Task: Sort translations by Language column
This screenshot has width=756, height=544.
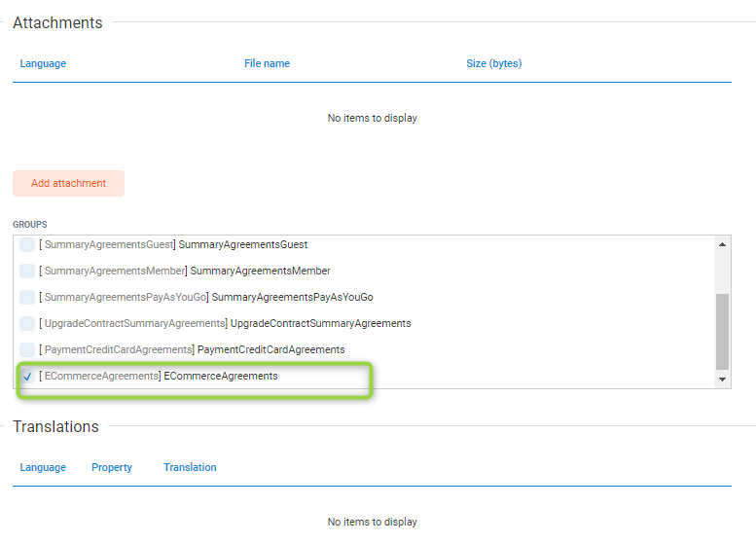Action: (43, 468)
